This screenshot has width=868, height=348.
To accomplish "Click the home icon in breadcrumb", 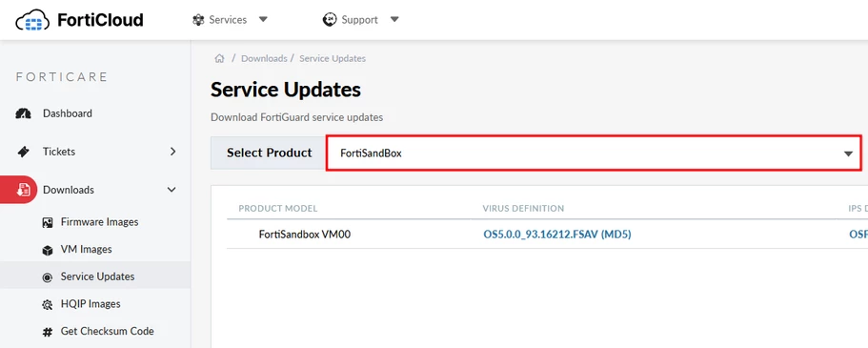I will click(220, 58).
